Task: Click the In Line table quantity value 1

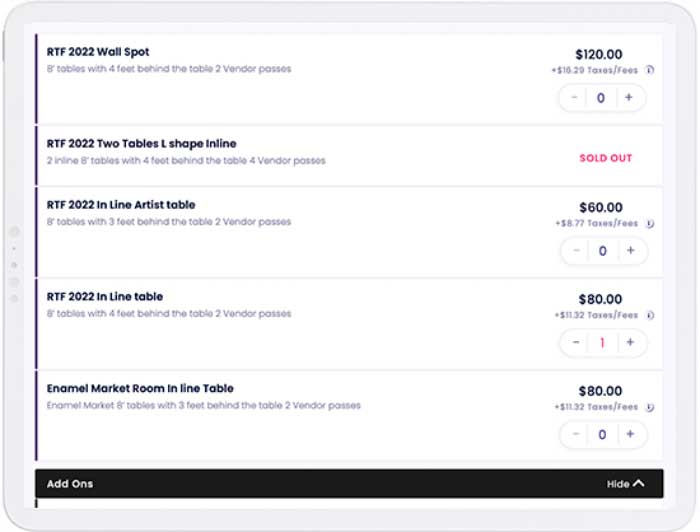Action: tap(602, 343)
